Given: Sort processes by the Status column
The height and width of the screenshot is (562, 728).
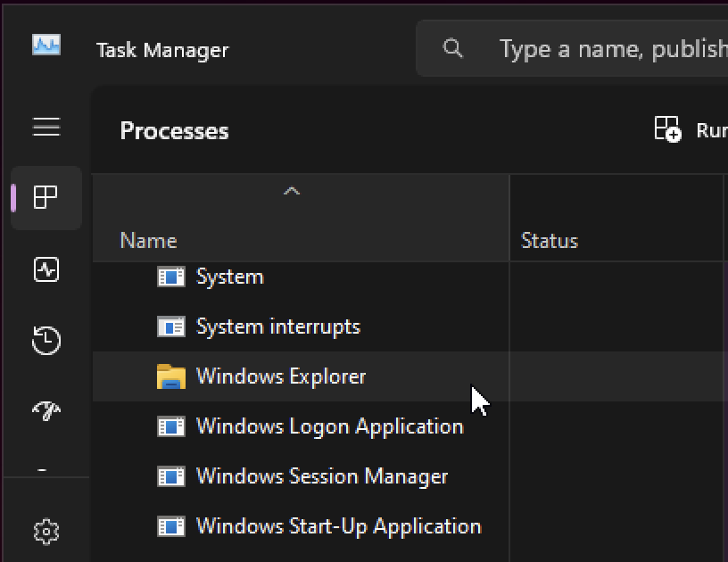Looking at the screenshot, I should pyautogui.click(x=549, y=241).
